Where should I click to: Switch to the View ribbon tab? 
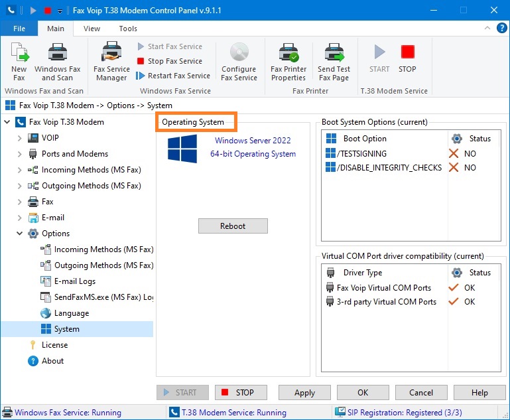(x=92, y=29)
